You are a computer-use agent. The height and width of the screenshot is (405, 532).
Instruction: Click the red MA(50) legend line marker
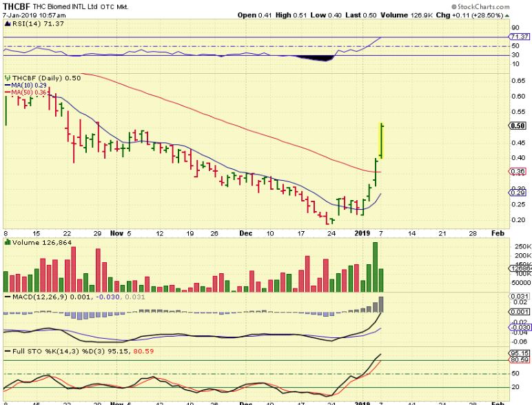[x=8, y=92]
